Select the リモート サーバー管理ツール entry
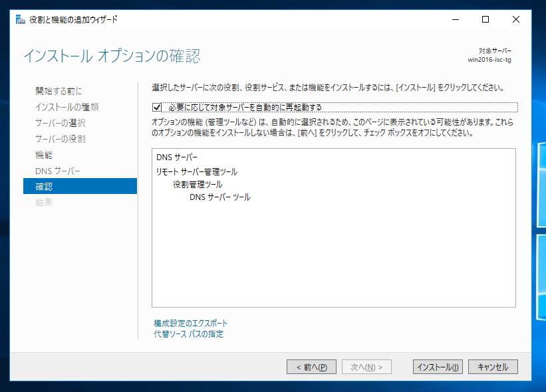Image resolution: width=546 pixels, height=392 pixels. (197, 172)
